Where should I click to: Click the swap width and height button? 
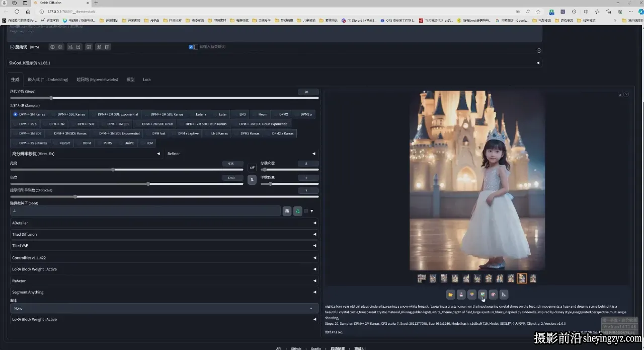[x=252, y=179]
